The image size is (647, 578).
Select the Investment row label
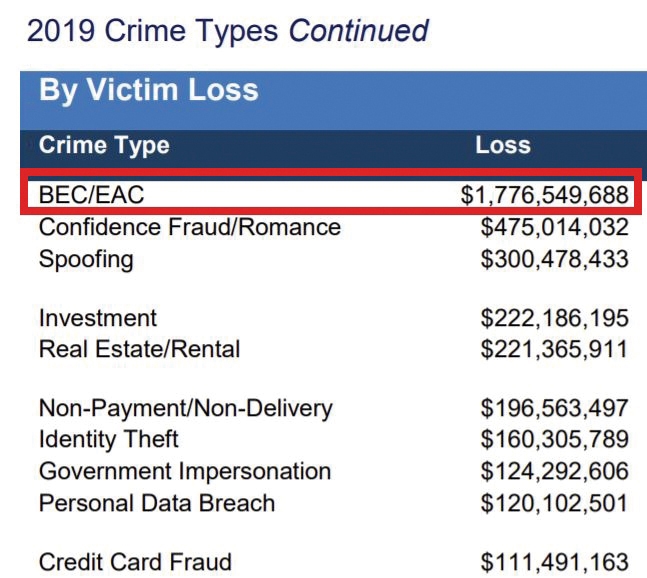[98, 318]
